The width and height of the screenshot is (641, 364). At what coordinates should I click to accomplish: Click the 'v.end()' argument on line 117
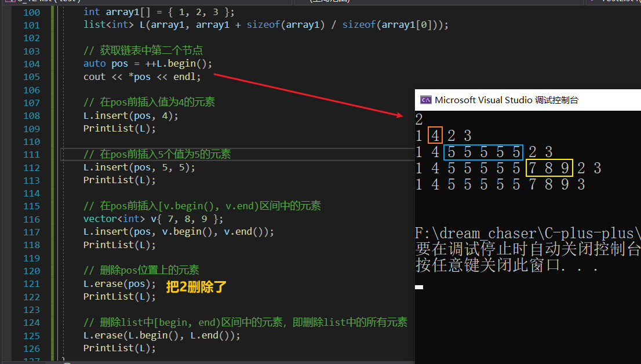(x=243, y=231)
